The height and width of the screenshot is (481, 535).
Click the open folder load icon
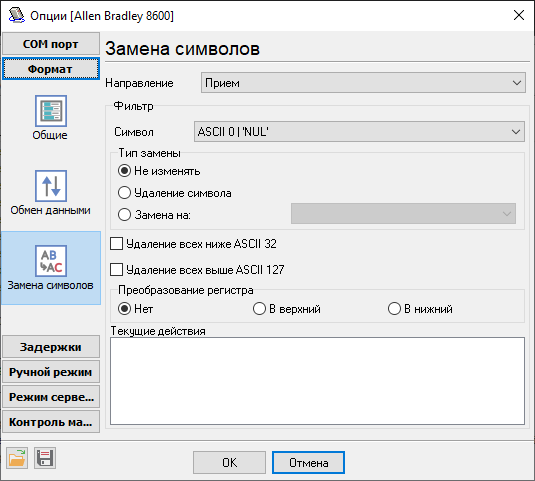[17, 458]
